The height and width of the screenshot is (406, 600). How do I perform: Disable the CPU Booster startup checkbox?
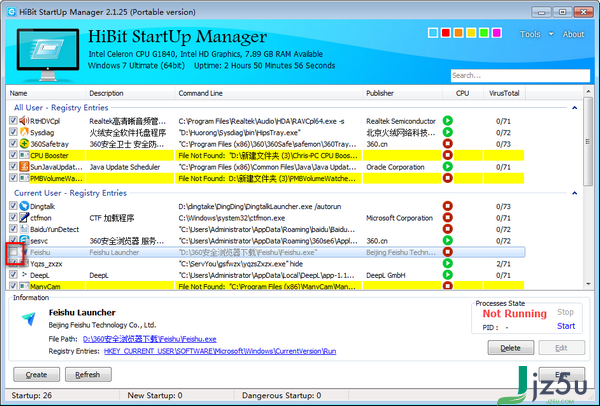(x=13, y=155)
